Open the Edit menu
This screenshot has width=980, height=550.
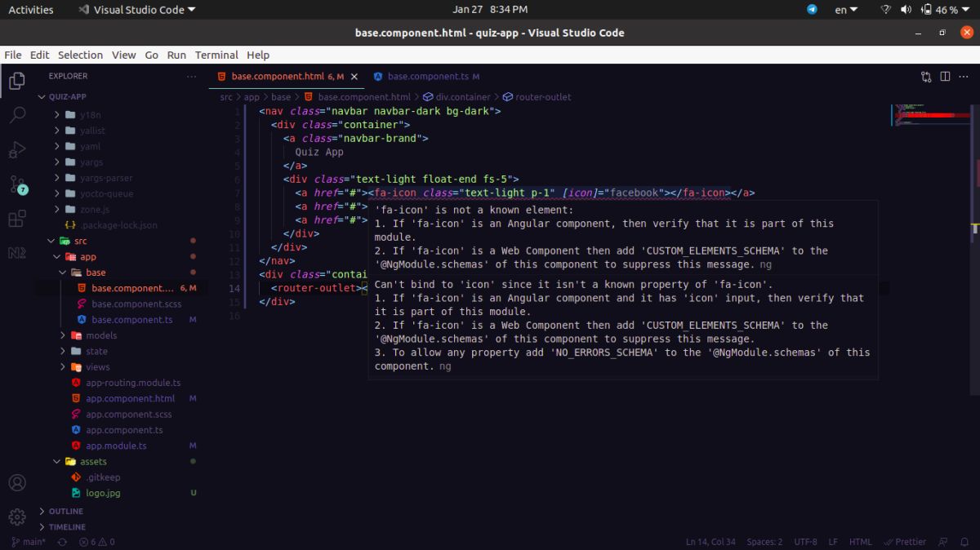(x=39, y=55)
